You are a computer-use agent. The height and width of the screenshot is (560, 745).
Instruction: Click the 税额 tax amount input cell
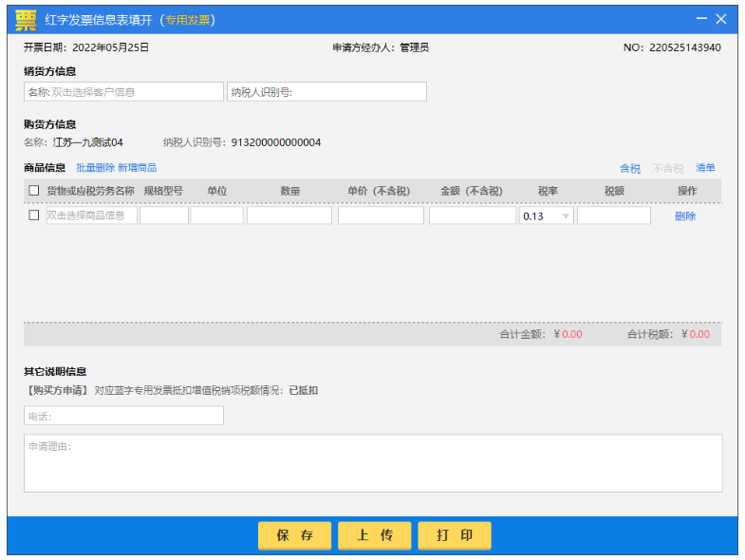click(614, 215)
